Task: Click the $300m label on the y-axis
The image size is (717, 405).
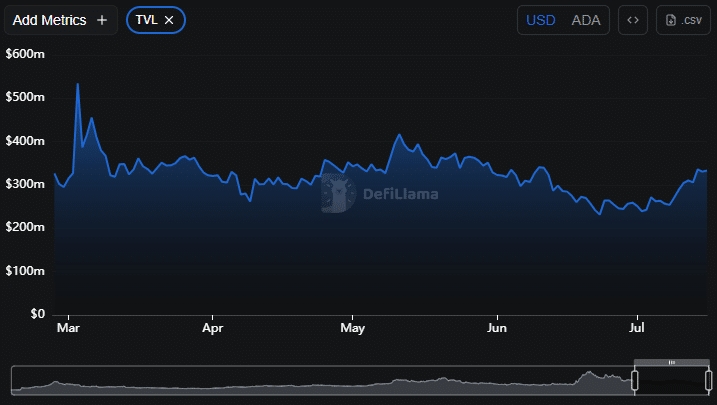Action: (25, 184)
